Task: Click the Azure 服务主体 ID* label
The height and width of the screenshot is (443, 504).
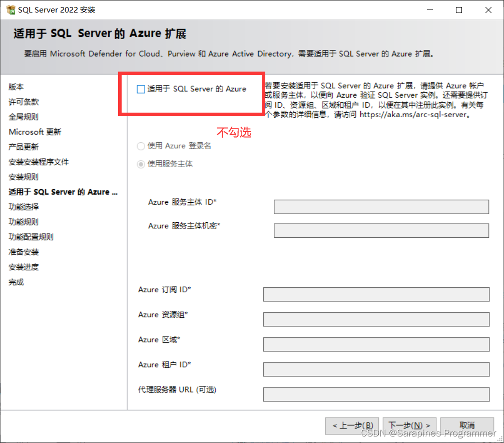Action: (x=182, y=202)
